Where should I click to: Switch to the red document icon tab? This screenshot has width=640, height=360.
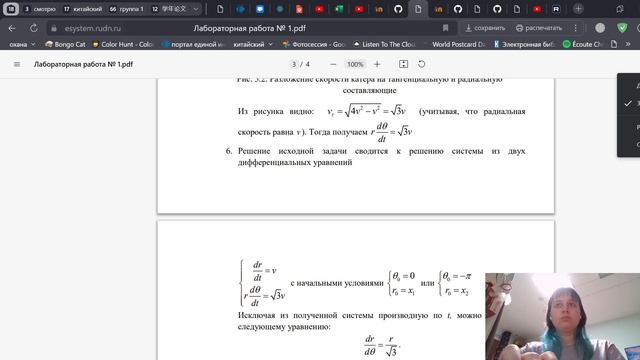click(x=299, y=9)
